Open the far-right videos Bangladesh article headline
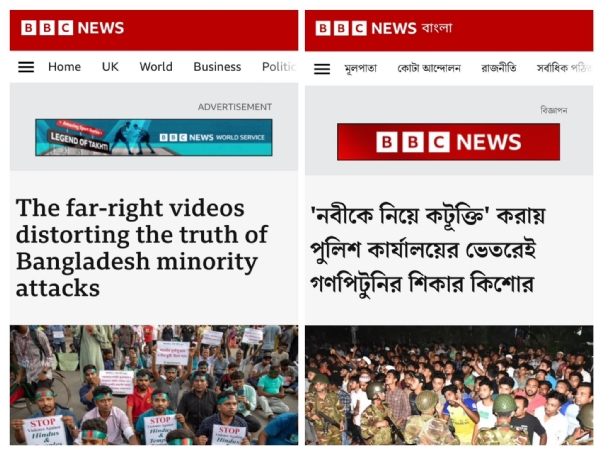Screen dimensions: 600x451 142,248
